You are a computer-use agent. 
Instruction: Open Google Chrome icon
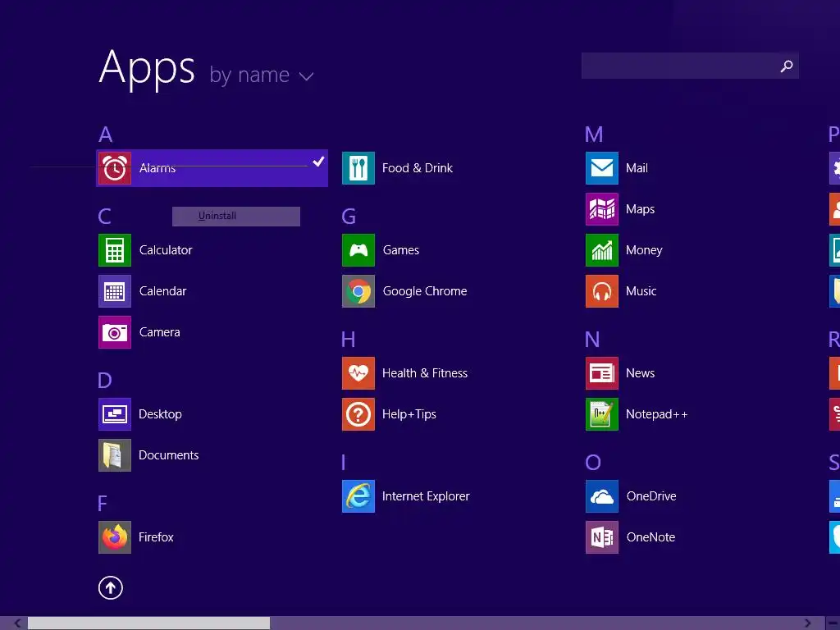coord(358,291)
